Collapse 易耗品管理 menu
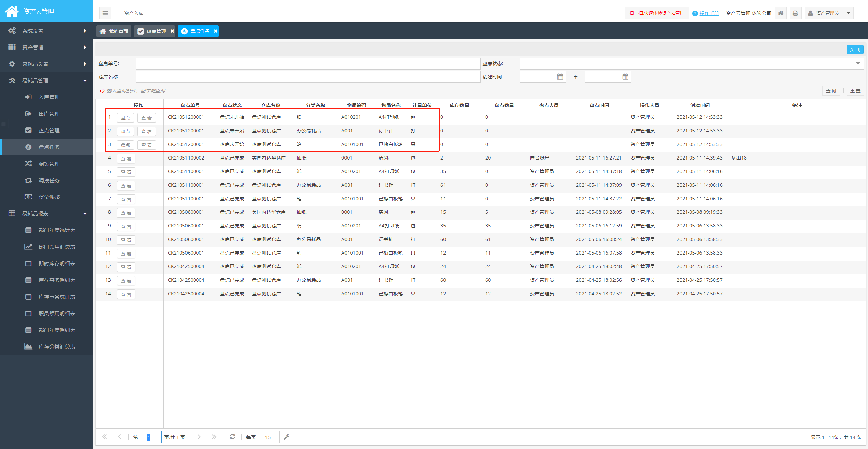 click(x=46, y=80)
